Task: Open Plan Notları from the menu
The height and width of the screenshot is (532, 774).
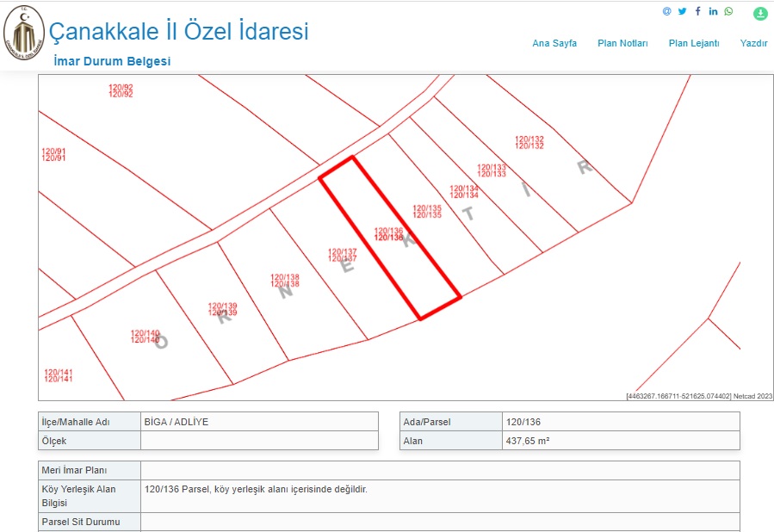Action: click(x=622, y=43)
